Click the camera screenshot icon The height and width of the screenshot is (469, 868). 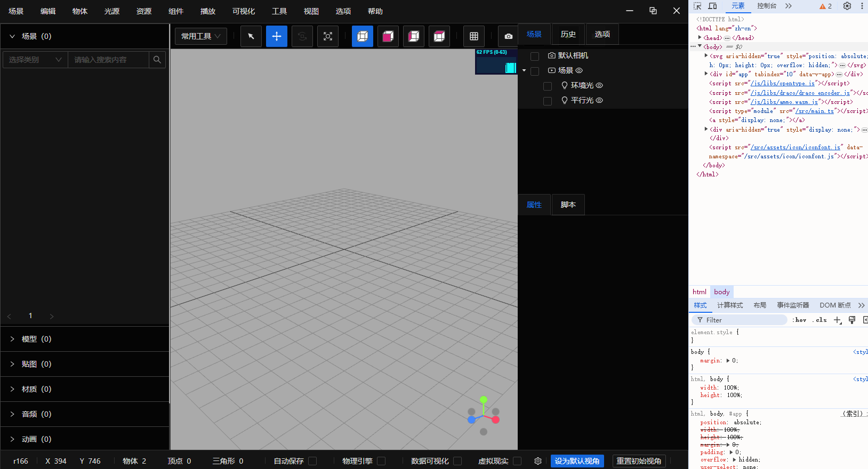(x=508, y=36)
